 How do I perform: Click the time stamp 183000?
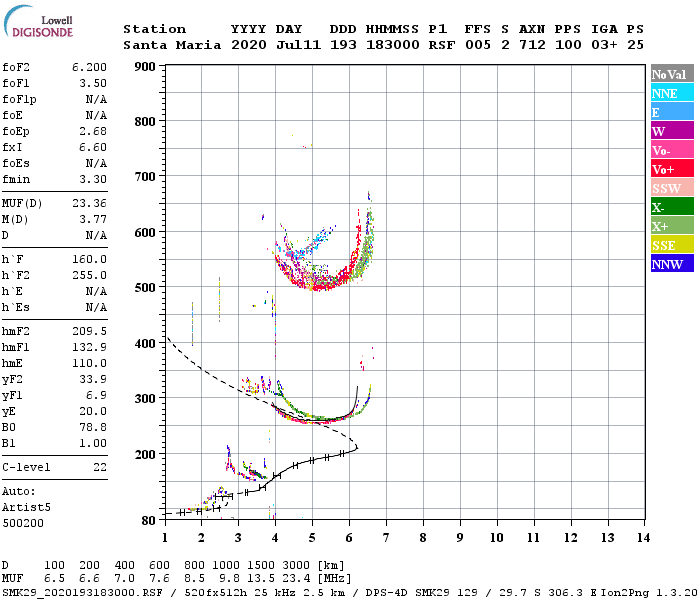pos(393,45)
